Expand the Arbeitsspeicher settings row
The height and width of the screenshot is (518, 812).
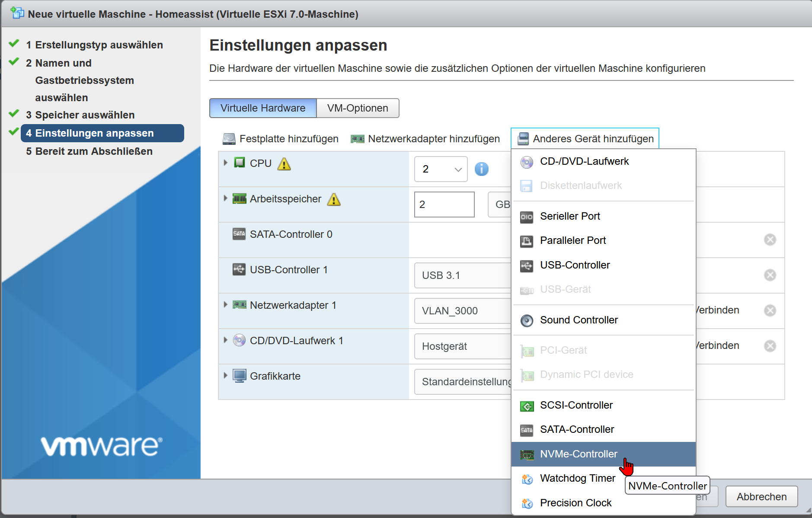coord(225,198)
